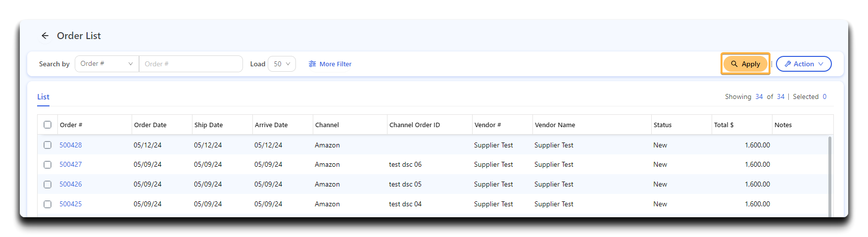
Task: Click the table's vertical scrollbar
Action: click(830, 176)
